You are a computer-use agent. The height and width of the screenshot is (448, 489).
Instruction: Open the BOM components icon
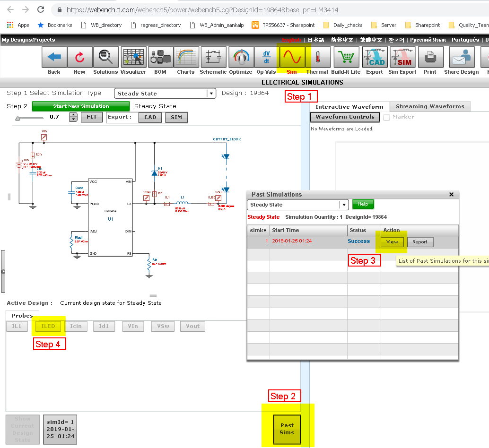[x=161, y=57]
